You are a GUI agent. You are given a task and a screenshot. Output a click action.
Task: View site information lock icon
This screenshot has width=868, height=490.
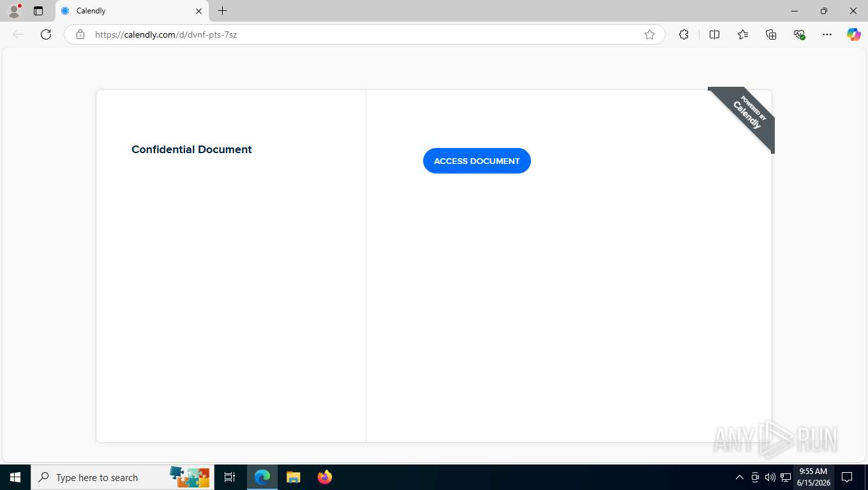point(80,34)
